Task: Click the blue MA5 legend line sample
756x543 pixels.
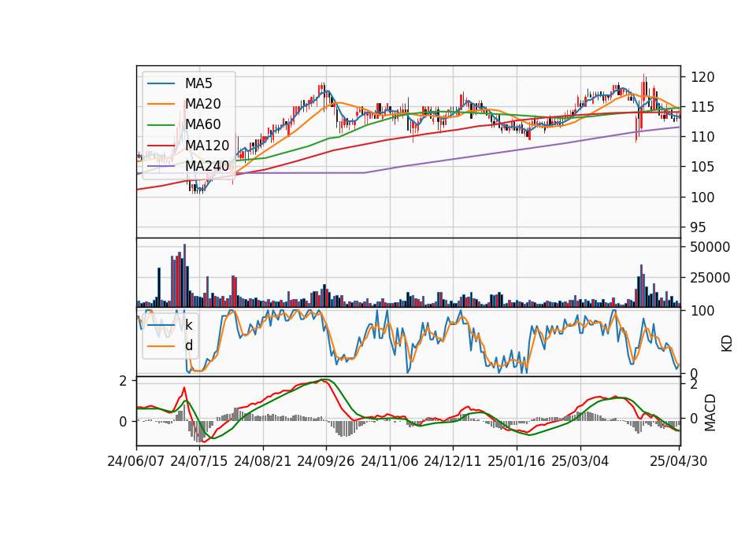Action: click(161, 84)
